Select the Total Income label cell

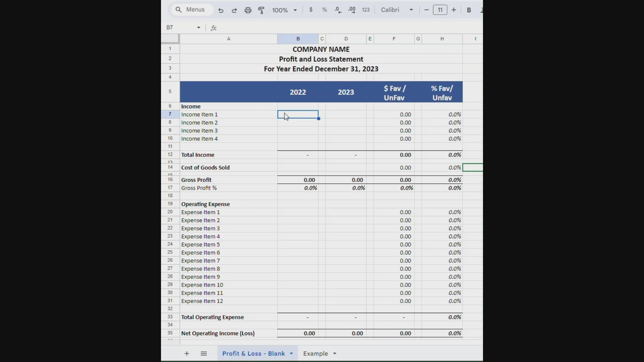[x=229, y=155]
